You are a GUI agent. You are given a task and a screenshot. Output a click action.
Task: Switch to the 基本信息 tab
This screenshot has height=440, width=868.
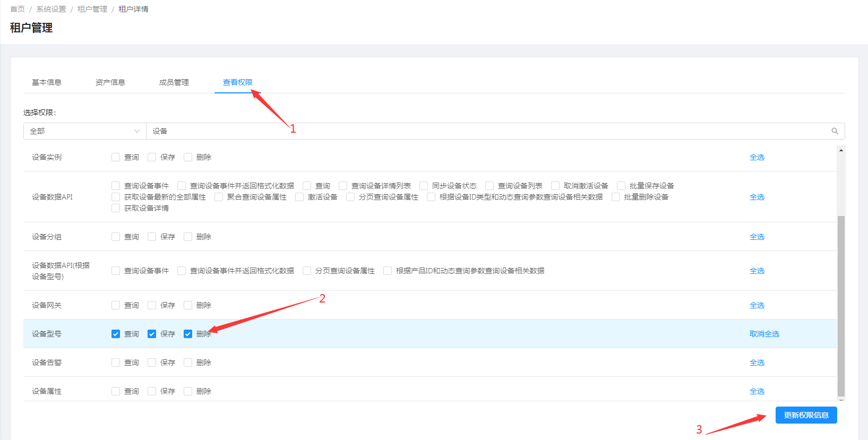coord(47,82)
